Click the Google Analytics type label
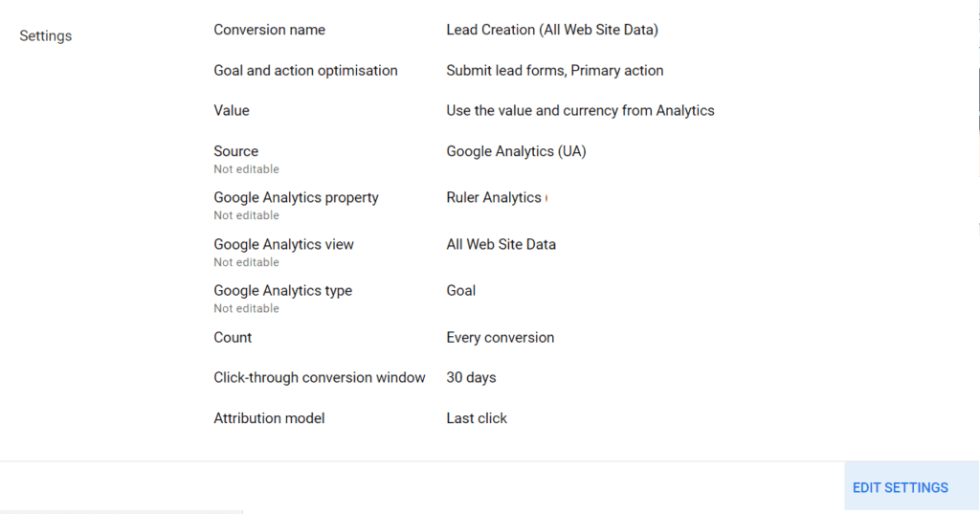This screenshot has width=980, height=514. click(x=282, y=290)
